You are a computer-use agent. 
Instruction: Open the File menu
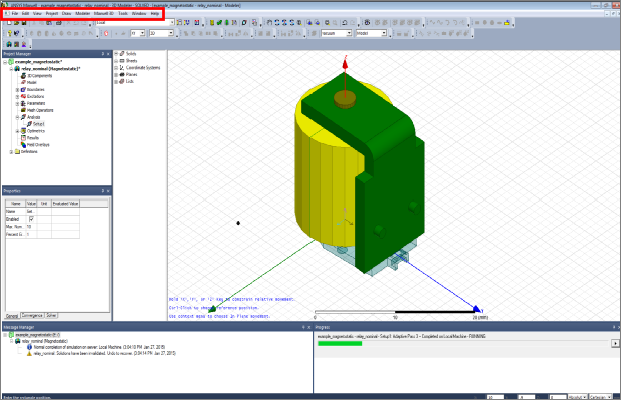click(15, 13)
